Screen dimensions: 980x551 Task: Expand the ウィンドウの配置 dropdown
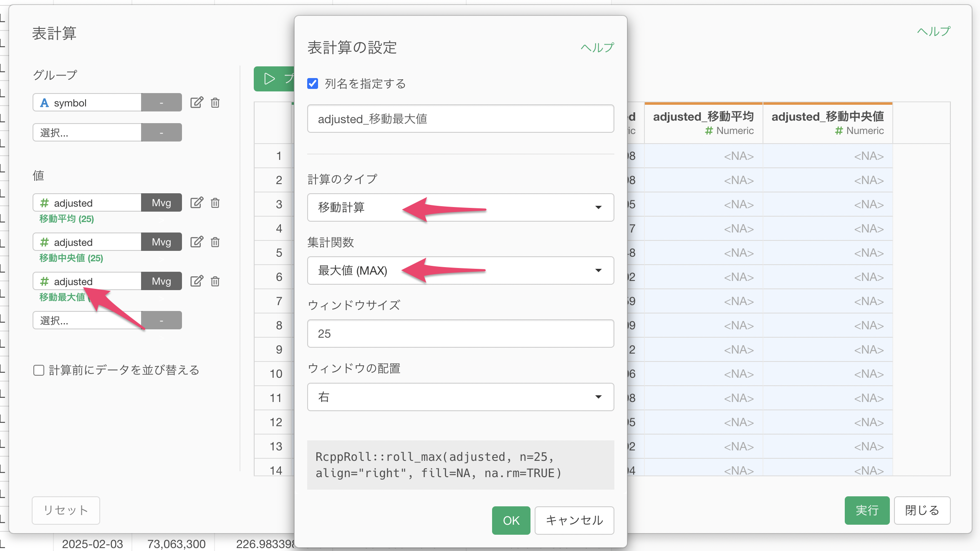click(x=460, y=397)
